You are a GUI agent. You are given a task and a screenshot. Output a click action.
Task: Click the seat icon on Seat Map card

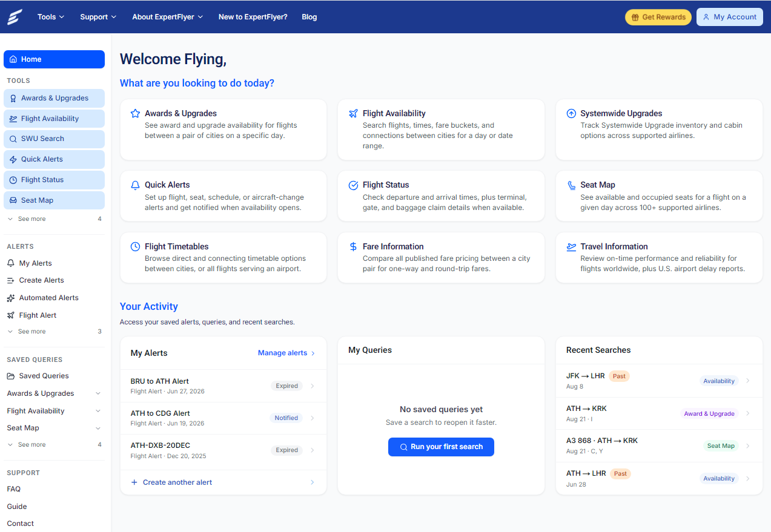pyautogui.click(x=571, y=185)
